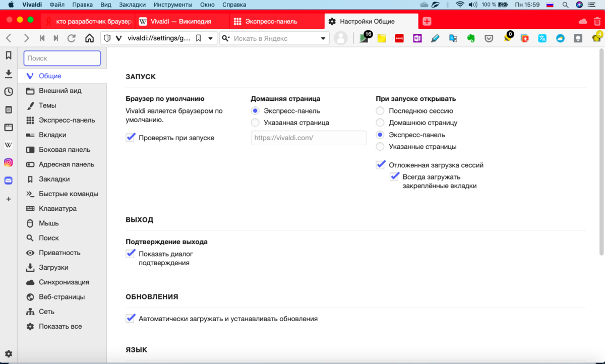Select Экспресс-панель under Домашняя страница
Viewport: 605px width, 364px height.
tap(255, 111)
